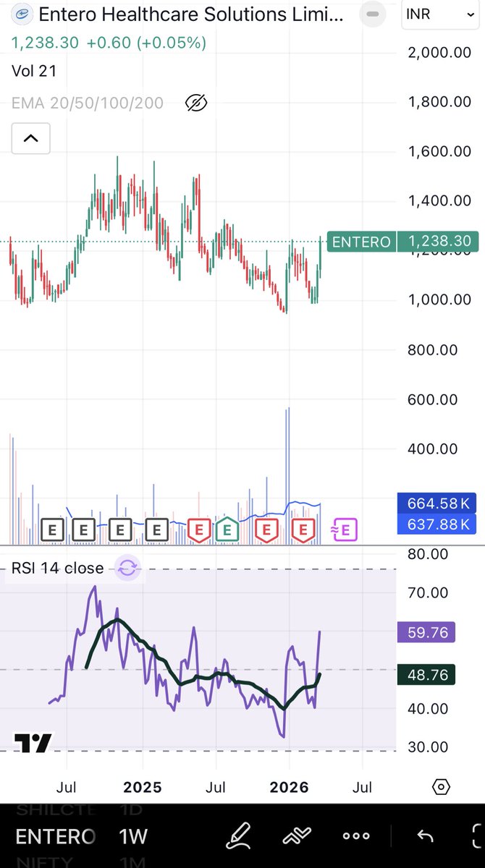Screen dimensions: 485x868
Task: Undo last action with the arrow icon
Action: [x=425, y=836]
